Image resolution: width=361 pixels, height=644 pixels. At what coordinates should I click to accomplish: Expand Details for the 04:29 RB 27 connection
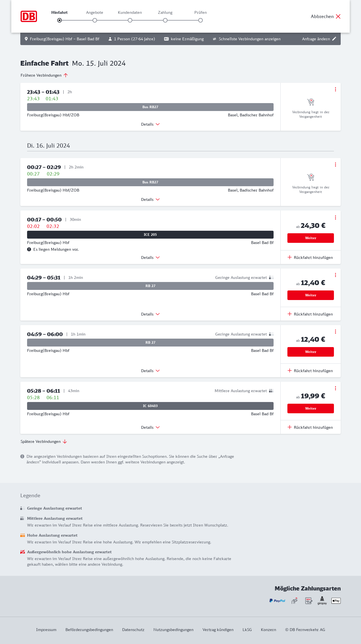tap(150, 314)
